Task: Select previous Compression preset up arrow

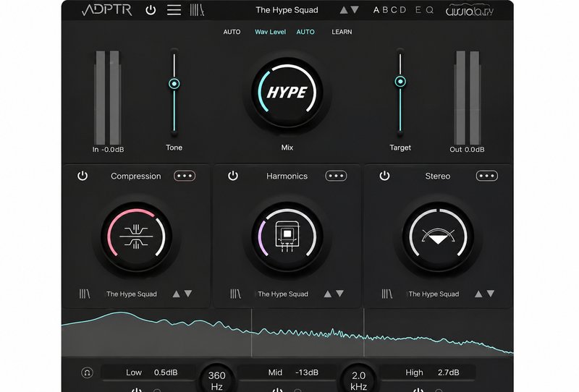Action: (177, 294)
